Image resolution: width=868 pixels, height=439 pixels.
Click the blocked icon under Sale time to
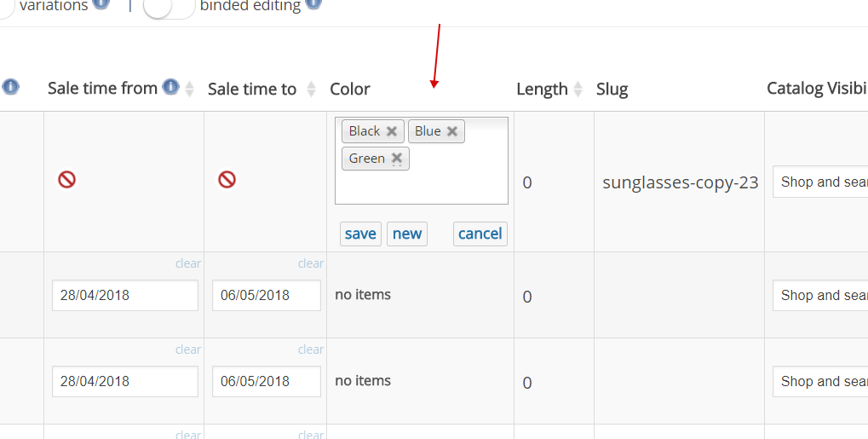[x=227, y=180]
